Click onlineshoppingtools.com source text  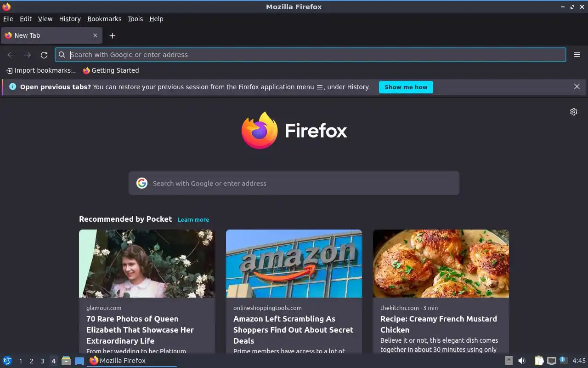point(267,308)
